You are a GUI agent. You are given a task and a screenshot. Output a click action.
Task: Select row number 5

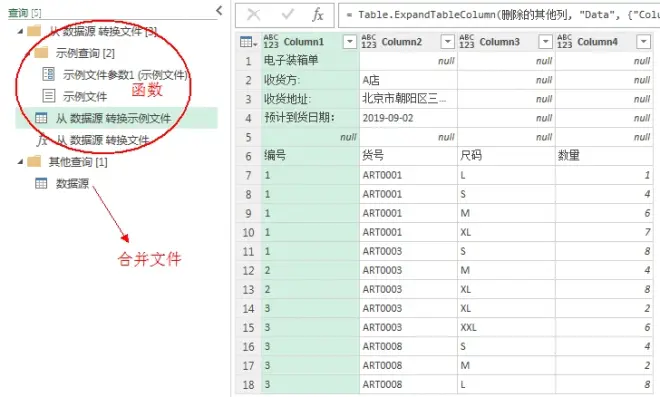[x=248, y=137]
